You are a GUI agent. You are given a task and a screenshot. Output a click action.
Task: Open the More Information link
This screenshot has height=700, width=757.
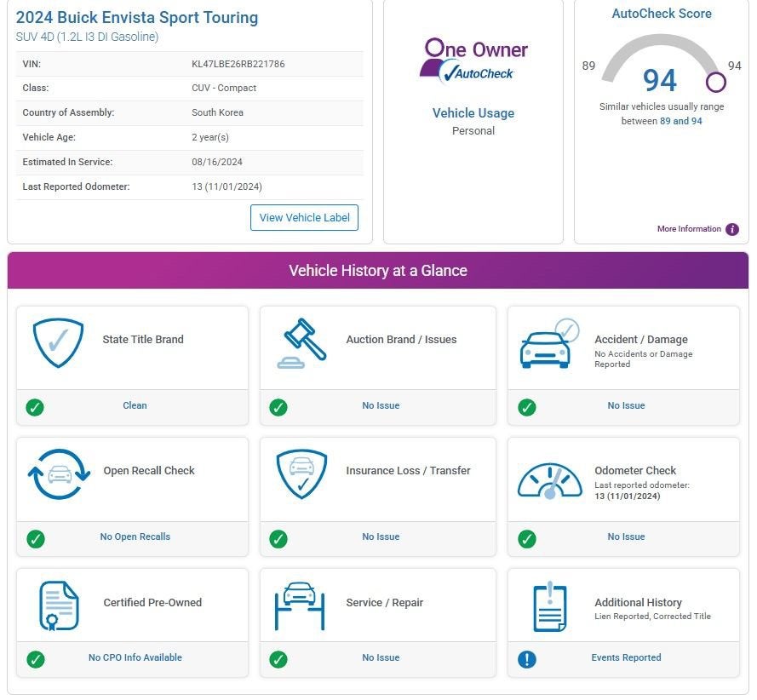[x=689, y=229]
